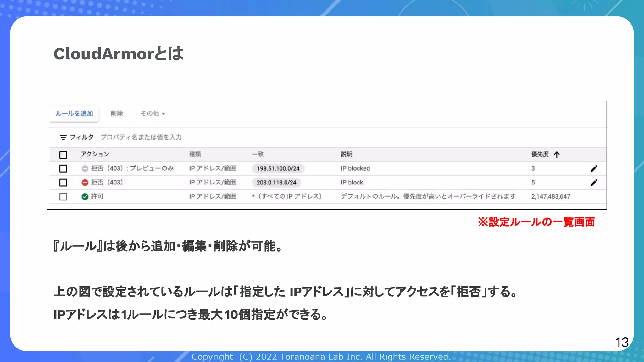Click the priority value 2,147,483,647
This screenshot has width=644, height=362.
point(551,197)
